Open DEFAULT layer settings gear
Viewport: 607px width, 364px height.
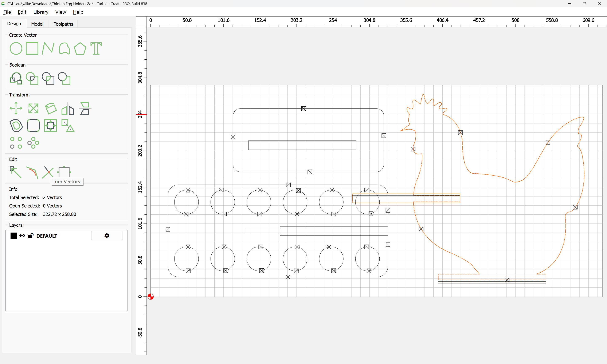107,236
